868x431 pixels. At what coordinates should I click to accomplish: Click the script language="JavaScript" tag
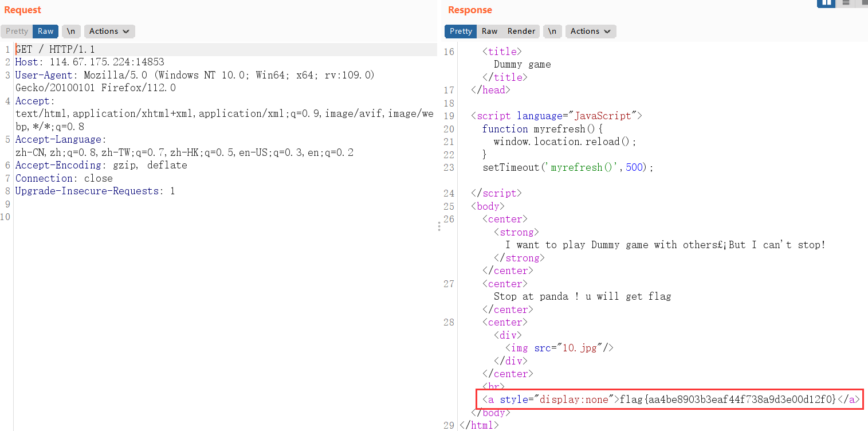(557, 116)
